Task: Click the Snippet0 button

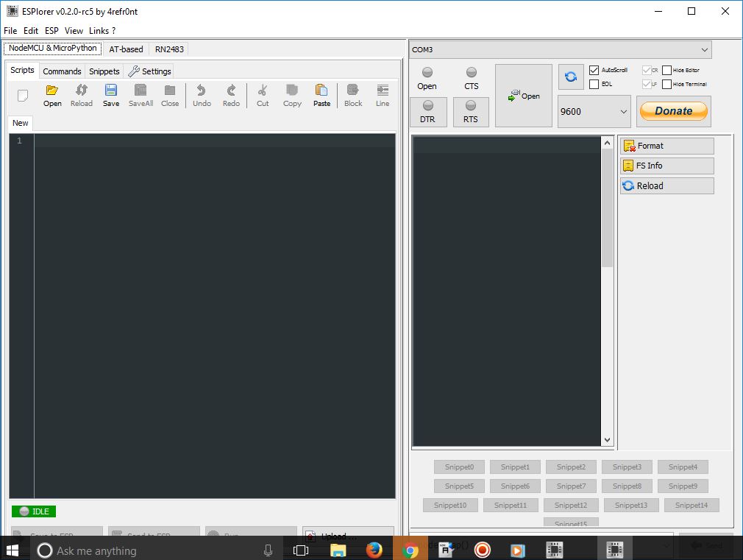Action: [459, 467]
